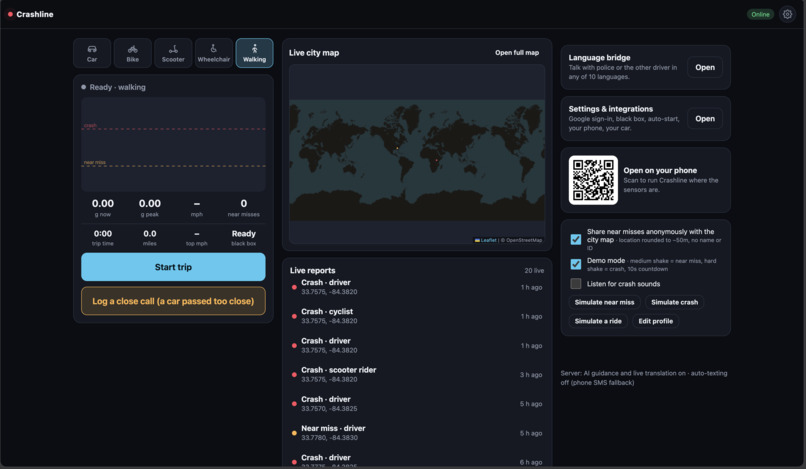This screenshot has height=469, width=806.
Task: Click the Edit profile button
Action: (x=655, y=321)
